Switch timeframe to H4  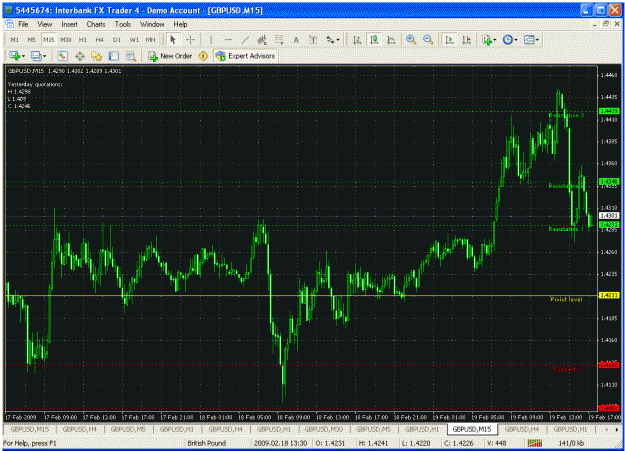100,40
